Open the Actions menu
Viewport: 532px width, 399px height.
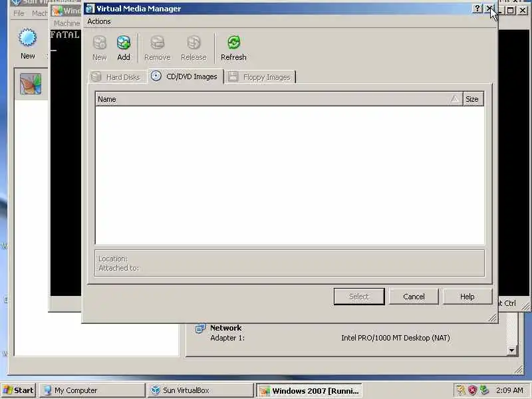pos(98,21)
